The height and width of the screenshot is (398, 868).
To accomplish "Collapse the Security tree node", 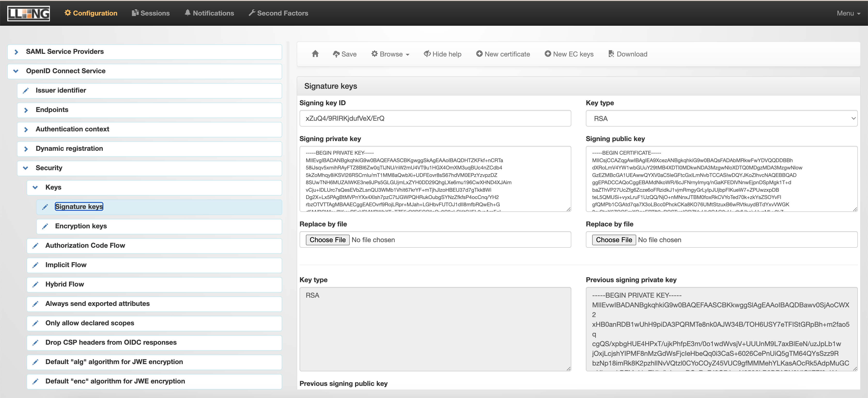I will point(26,168).
